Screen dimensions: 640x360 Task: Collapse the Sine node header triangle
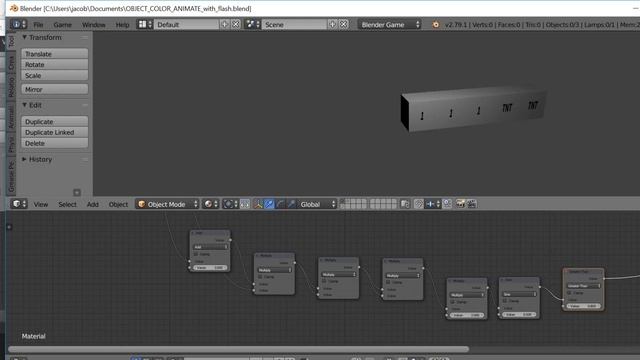(x=502, y=280)
